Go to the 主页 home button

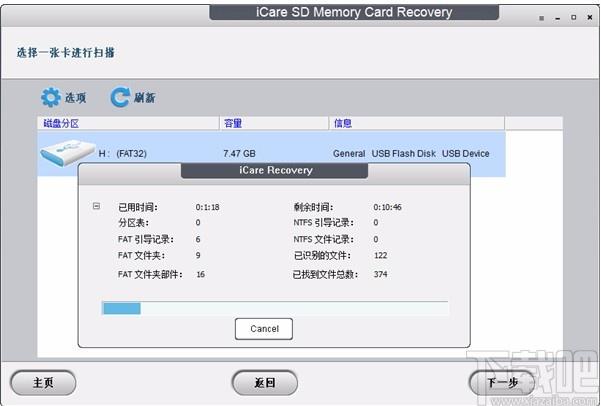(x=43, y=383)
